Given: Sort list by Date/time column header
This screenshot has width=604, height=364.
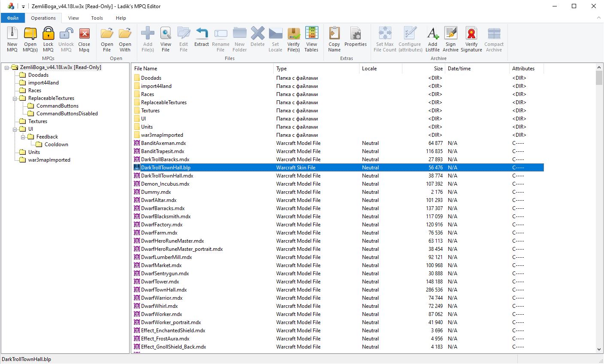Looking at the screenshot, I should point(477,69).
